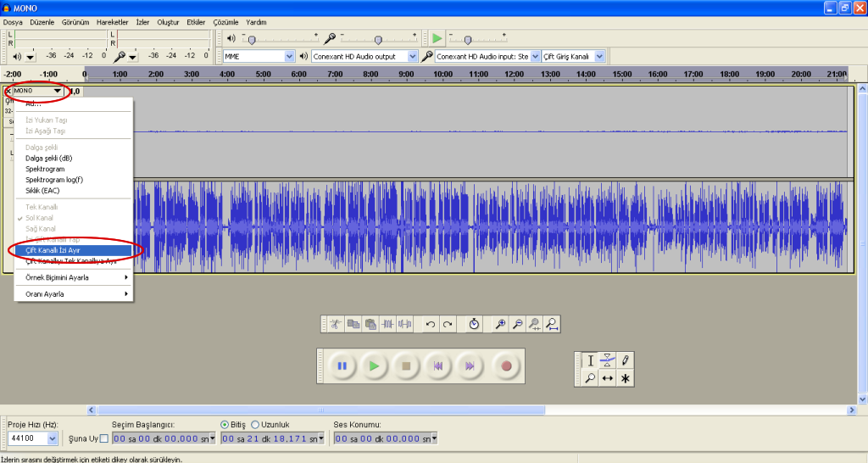Zoom out with the minus magnifier
Viewport: 868px width, 463px height.
517,324
